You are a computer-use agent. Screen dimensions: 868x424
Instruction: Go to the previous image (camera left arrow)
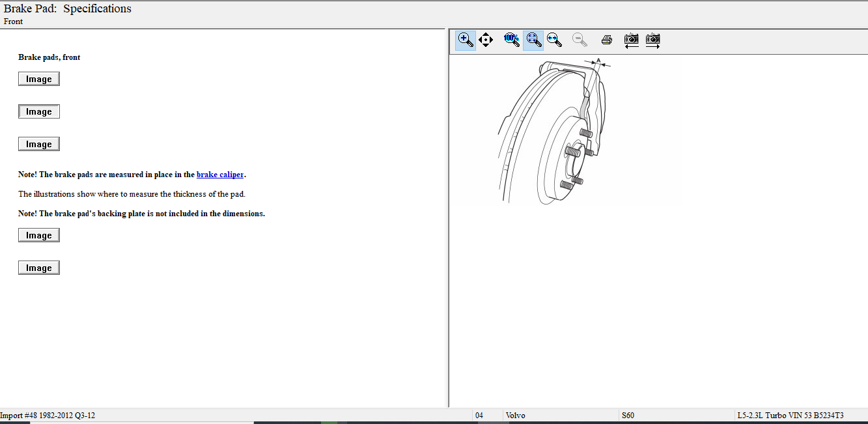coord(631,40)
